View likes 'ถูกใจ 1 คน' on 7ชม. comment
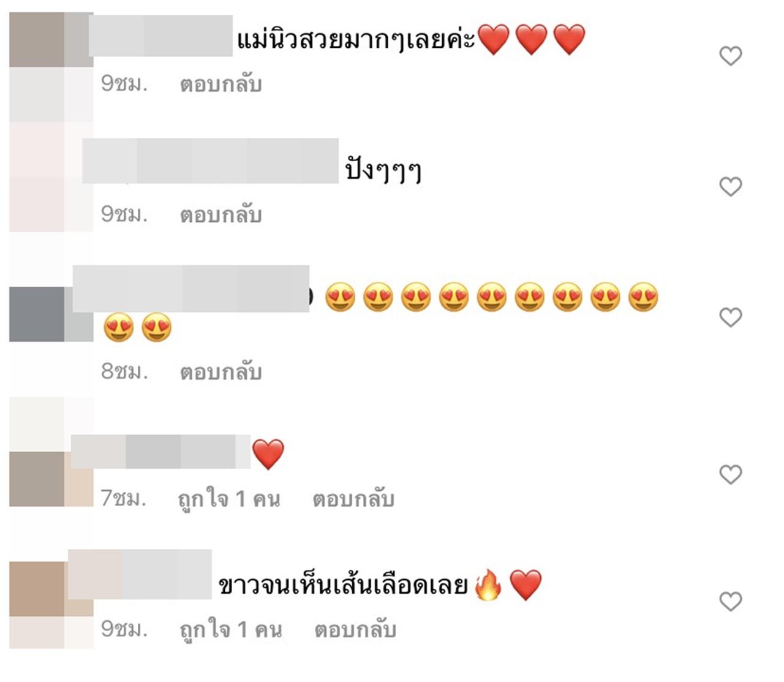784x682 pixels. pos(229,499)
